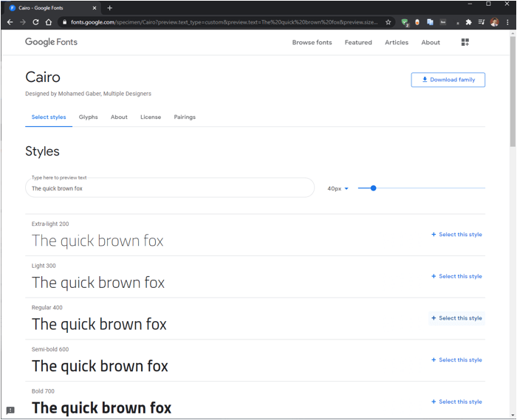Open Browse fonts in the header
Screen dimensions: 517x420
point(312,42)
